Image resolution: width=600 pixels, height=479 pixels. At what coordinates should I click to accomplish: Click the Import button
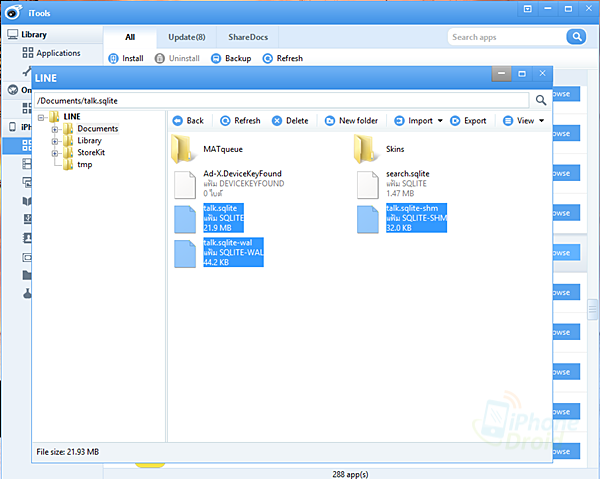point(414,121)
